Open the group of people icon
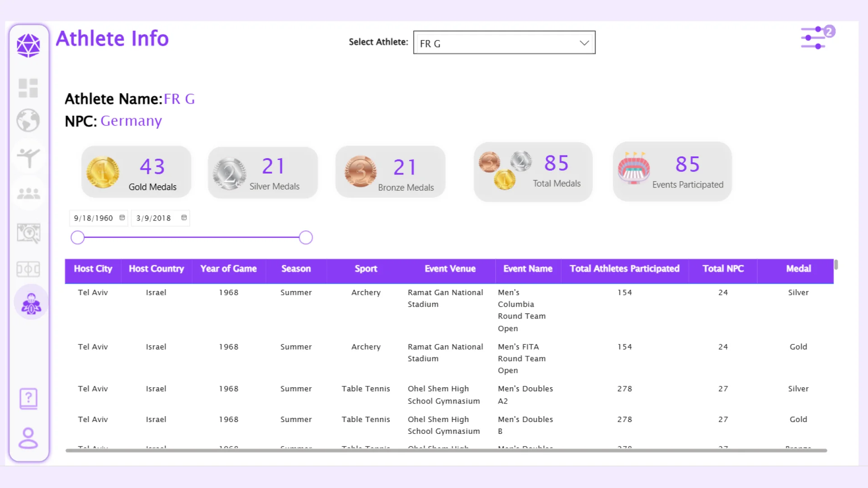This screenshot has width=868, height=488. [x=28, y=194]
